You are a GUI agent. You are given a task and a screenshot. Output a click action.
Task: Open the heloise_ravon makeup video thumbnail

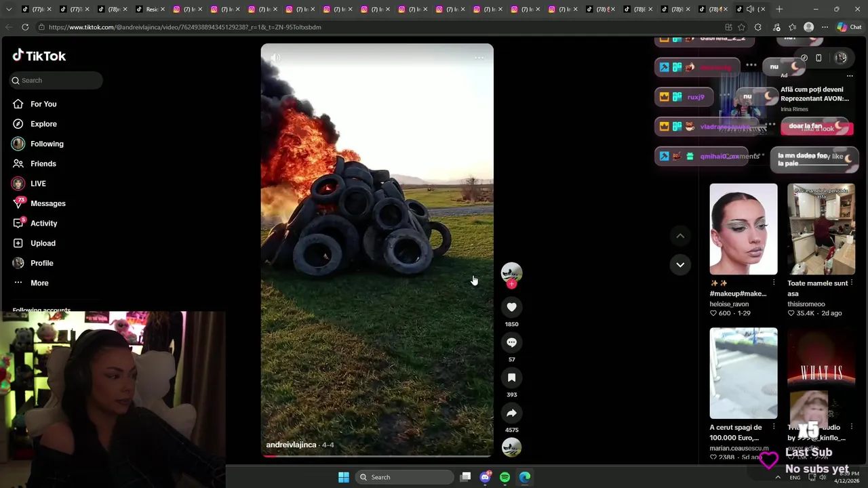[743, 229]
